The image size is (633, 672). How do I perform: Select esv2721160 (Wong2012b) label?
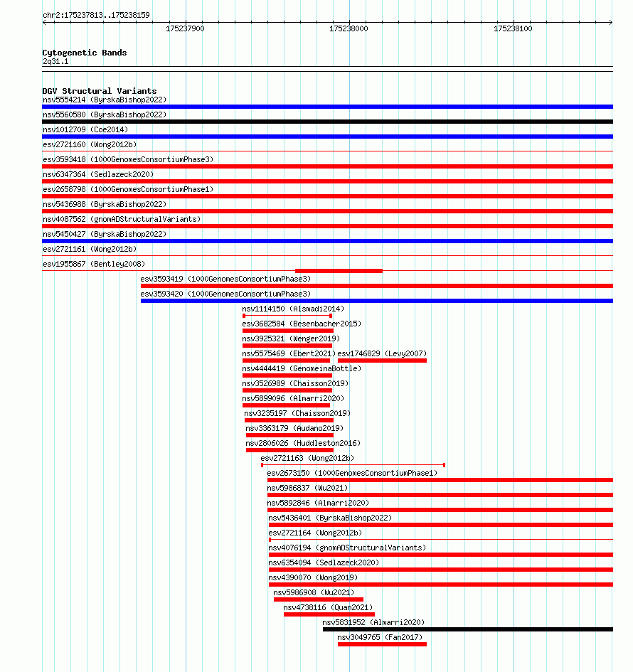tap(90, 144)
